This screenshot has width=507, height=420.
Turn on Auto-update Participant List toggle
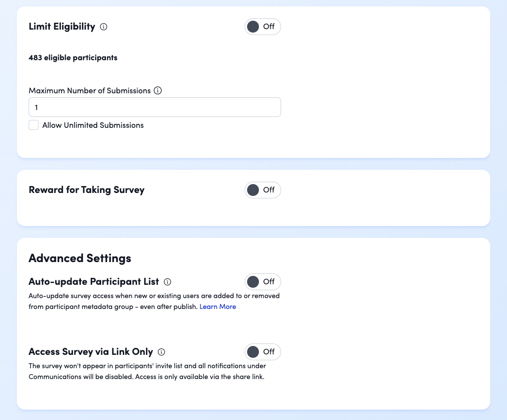tap(262, 282)
